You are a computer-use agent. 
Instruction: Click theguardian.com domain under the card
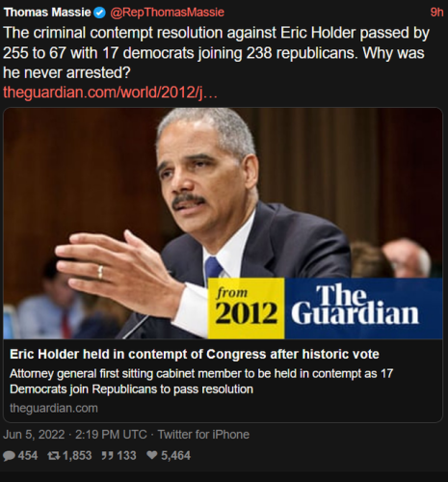(x=54, y=408)
